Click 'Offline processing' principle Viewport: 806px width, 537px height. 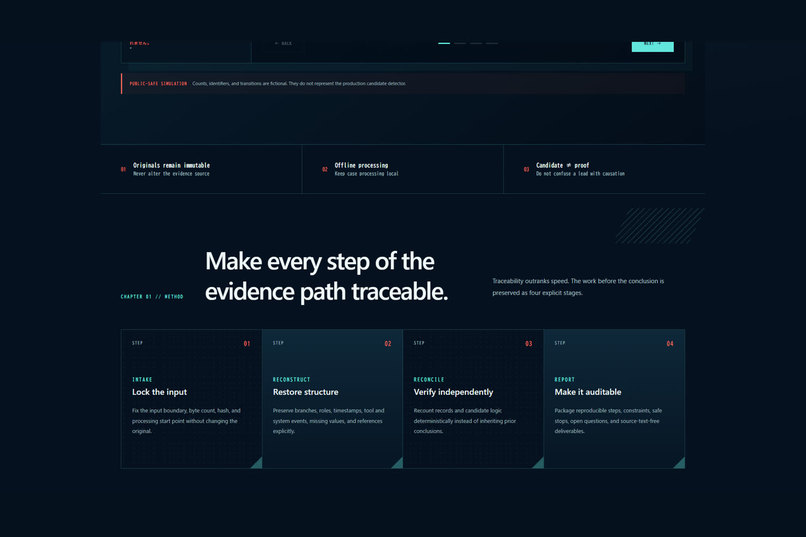coord(361,165)
